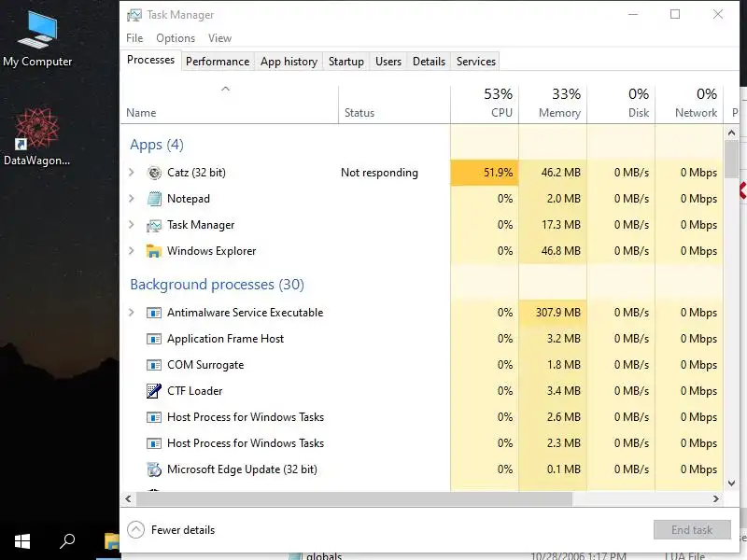Expand the Windows Explorer process group
Viewport: 747px width, 560px height.
tap(132, 251)
